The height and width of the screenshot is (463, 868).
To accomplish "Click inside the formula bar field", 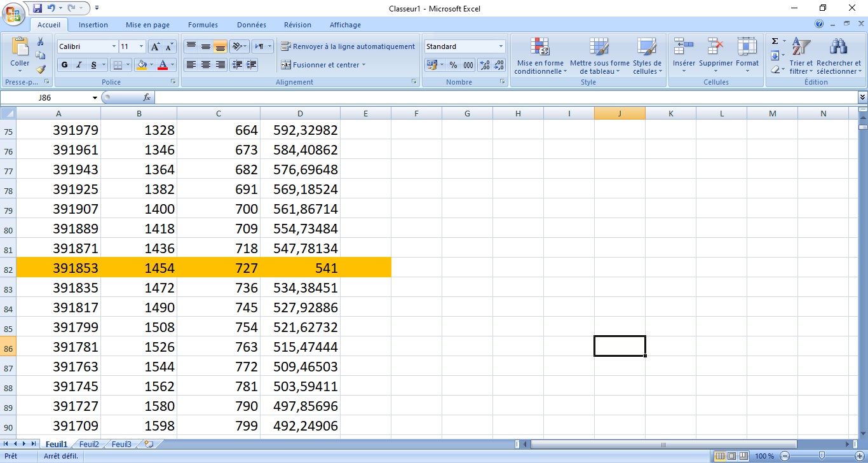I will 502,98.
